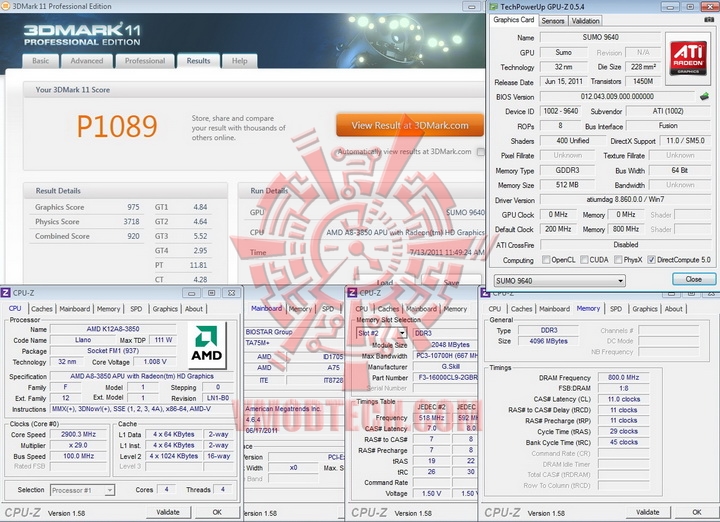Click the Memory Size value 4096 MBytes

click(548, 341)
